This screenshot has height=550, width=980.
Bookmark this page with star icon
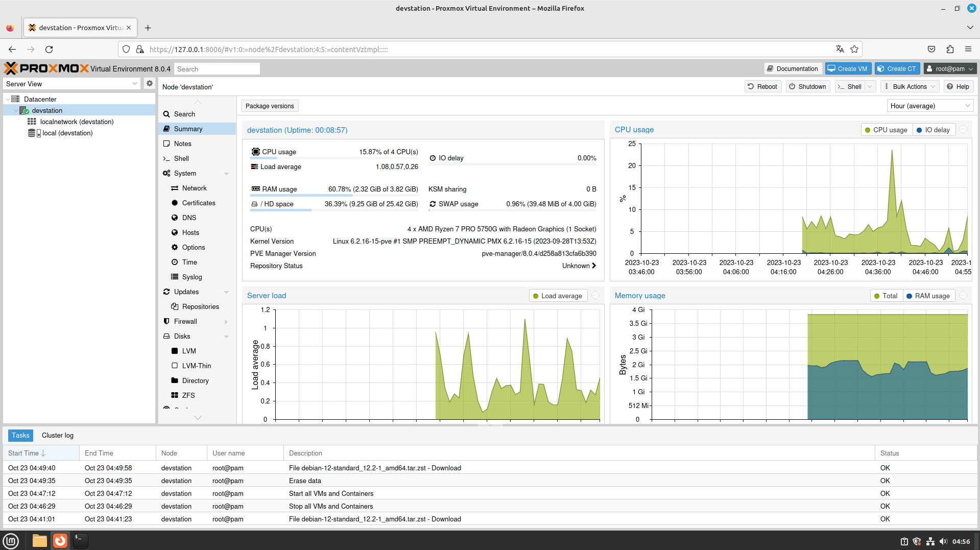[x=854, y=49]
